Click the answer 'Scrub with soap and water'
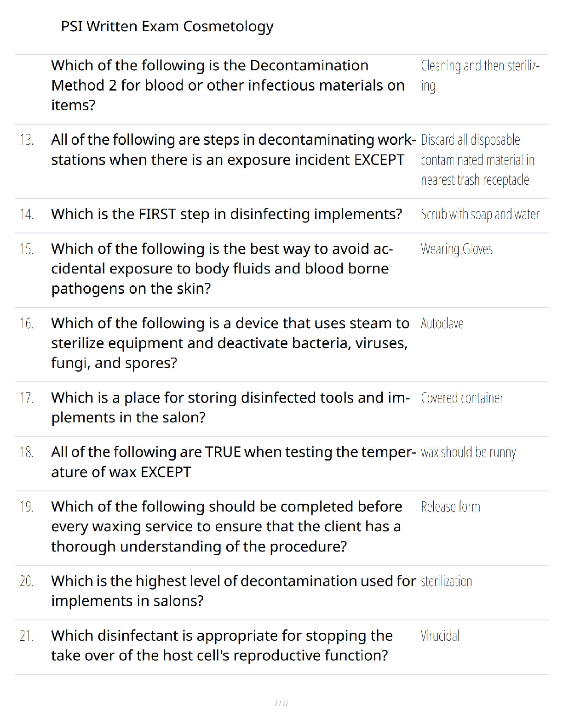 [x=480, y=215]
